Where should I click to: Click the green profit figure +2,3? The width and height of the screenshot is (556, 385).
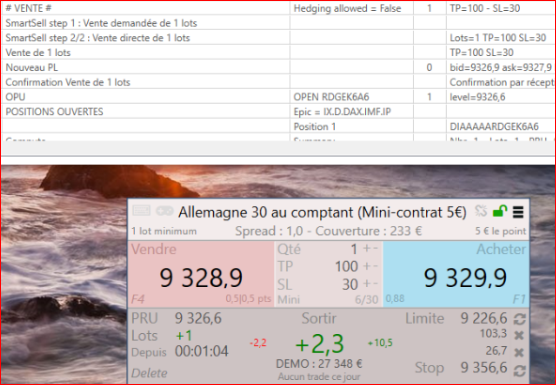pos(319,344)
